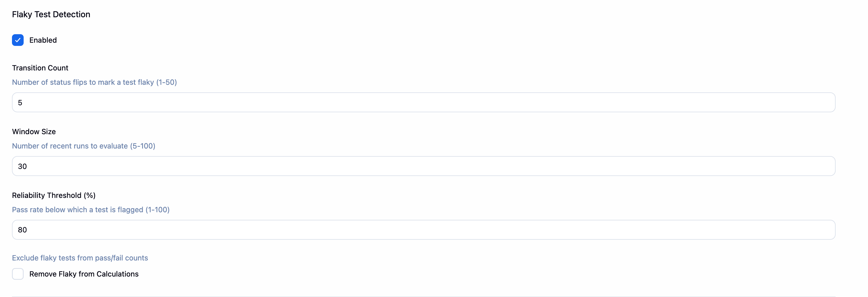The height and width of the screenshot is (297, 868).
Task: Click the Flaky Test Detection heading
Action: pyautogui.click(x=51, y=14)
